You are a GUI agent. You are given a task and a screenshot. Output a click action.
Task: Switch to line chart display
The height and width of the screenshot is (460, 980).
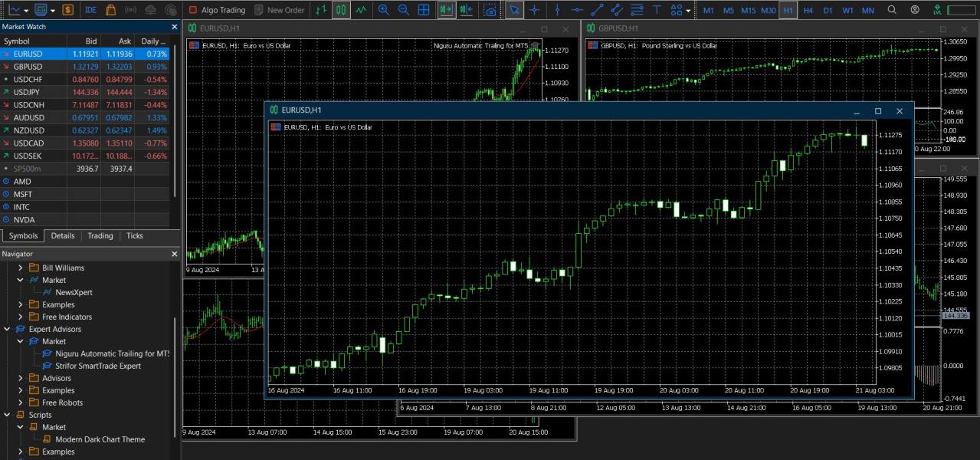361,10
